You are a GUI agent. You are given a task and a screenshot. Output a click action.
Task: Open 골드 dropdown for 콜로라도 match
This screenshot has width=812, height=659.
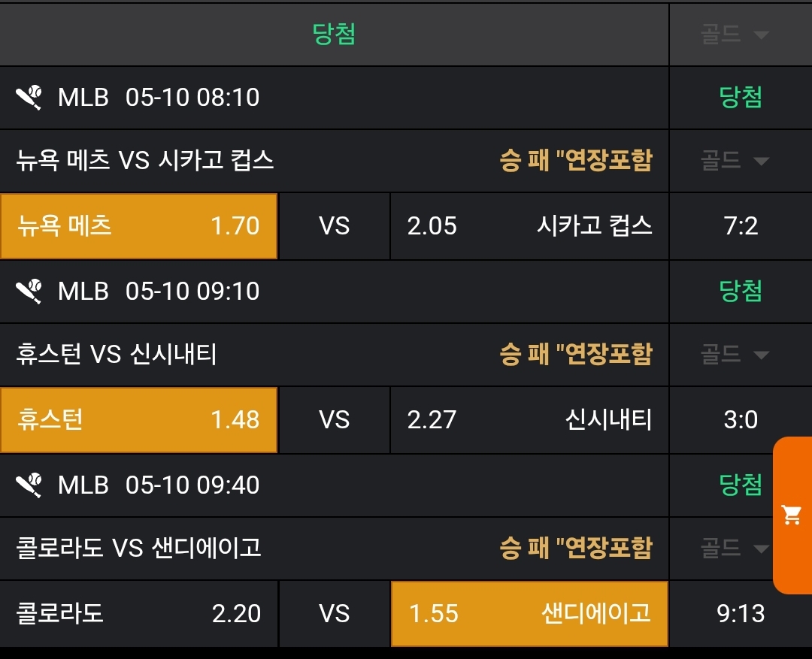click(735, 547)
